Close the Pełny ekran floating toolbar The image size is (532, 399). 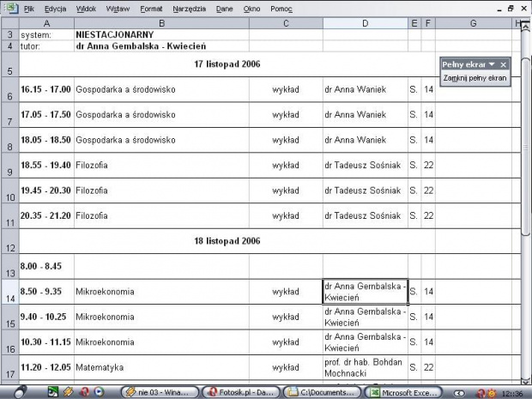pyautogui.click(x=503, y=64)
